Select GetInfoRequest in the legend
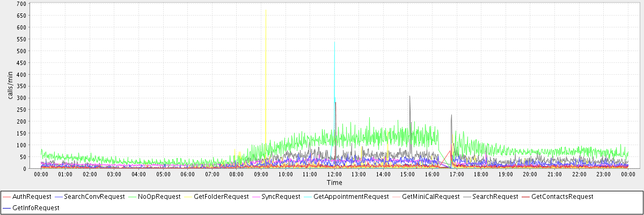The image size is (644, 215). [x=35, y=207]
